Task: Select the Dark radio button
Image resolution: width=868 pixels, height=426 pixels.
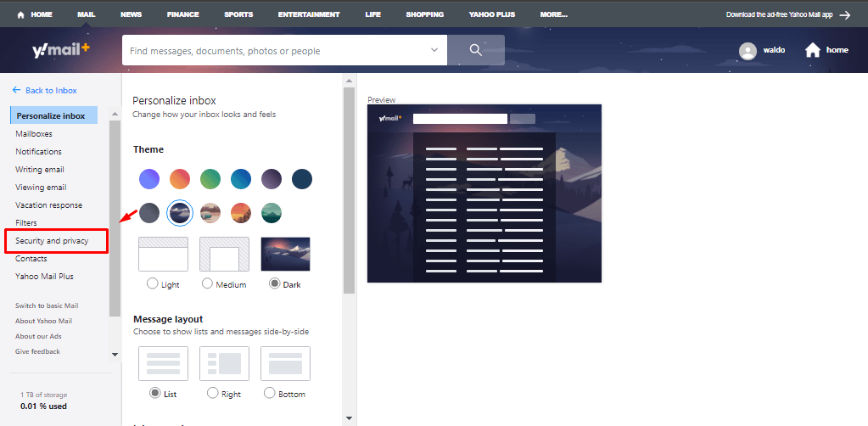Action: (274, 283)
